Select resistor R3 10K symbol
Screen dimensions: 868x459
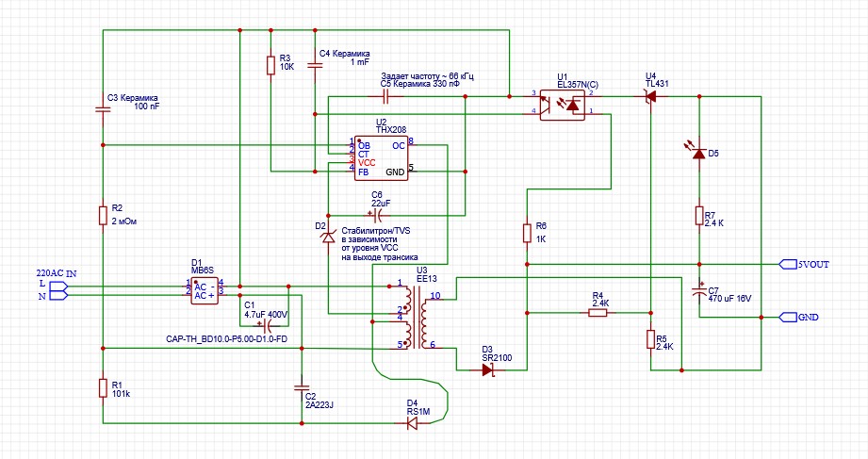click(x=270, y=65)
